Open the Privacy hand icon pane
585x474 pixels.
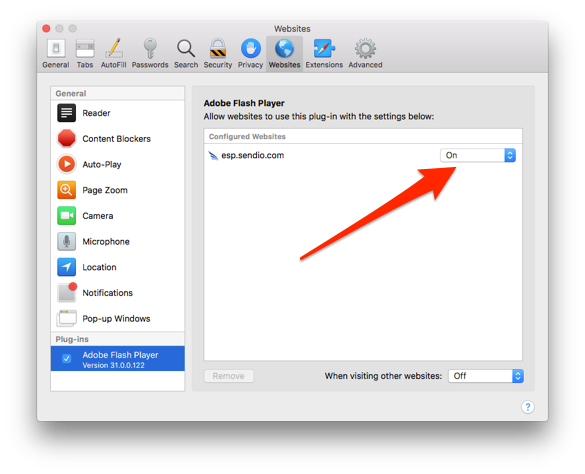(250, 54)
